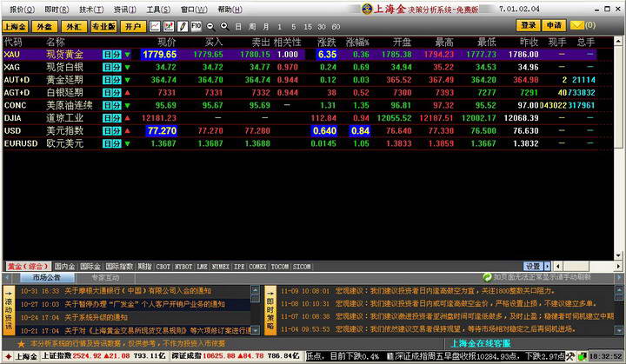Switch to the 周 weekly period
Viewport: 626px width, 364px height.
tap(252, 27)
